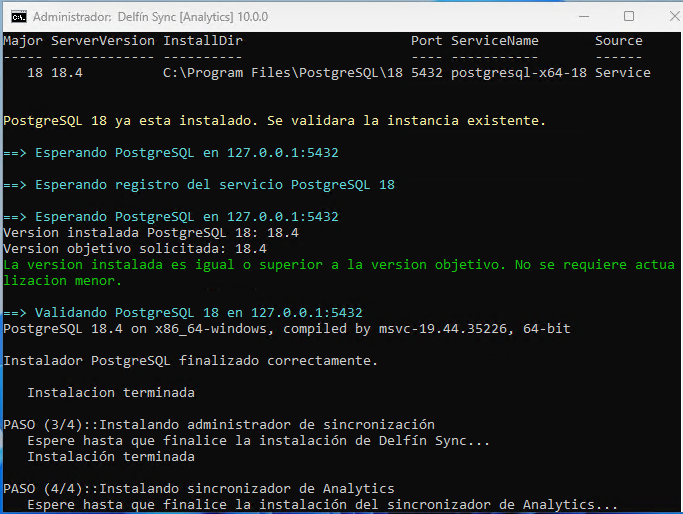Click the port value '5432' in table row
The height and width of the screenshot is (514, 683).
(x=426, y=73)
